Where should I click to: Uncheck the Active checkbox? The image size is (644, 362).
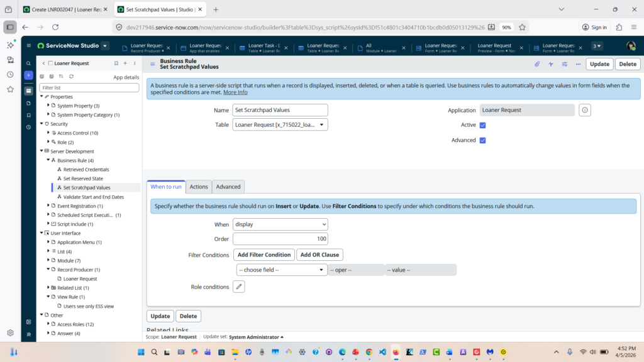482,125
